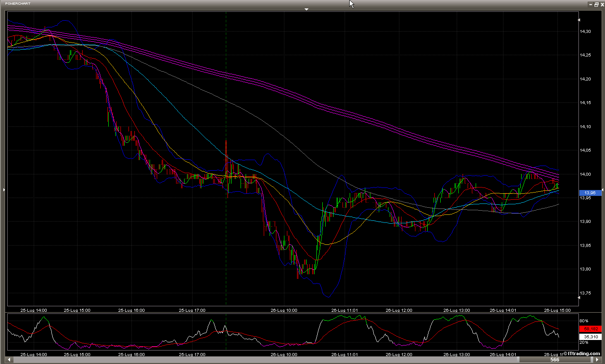This screenshot has width=605, height=364.
Task: Click the top price-axis triangle marker
Action: click(579, 20)
